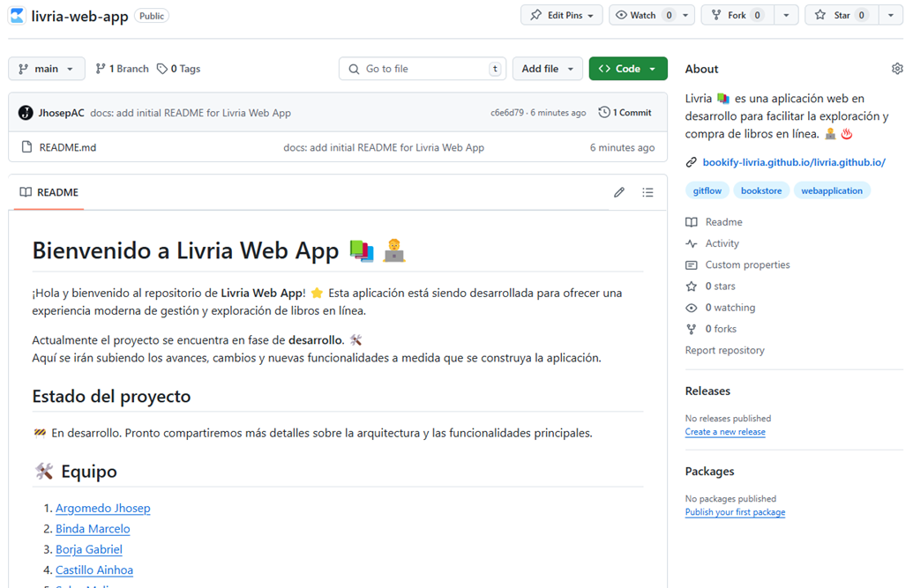Image resolution: width=913 pixels, height=588 pixels.
Task: Star the repository
Action: point(842,15)
